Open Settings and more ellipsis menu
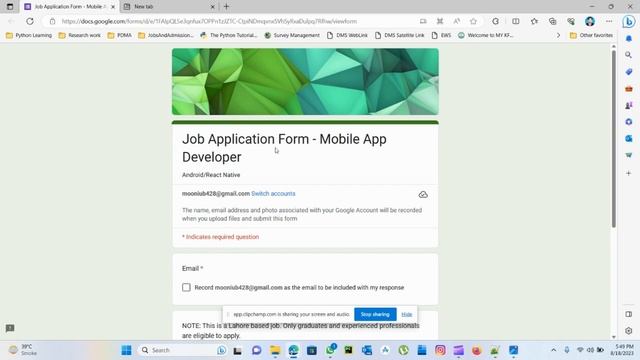The height and width of the screenshot is (360, 640). (609, 21)
